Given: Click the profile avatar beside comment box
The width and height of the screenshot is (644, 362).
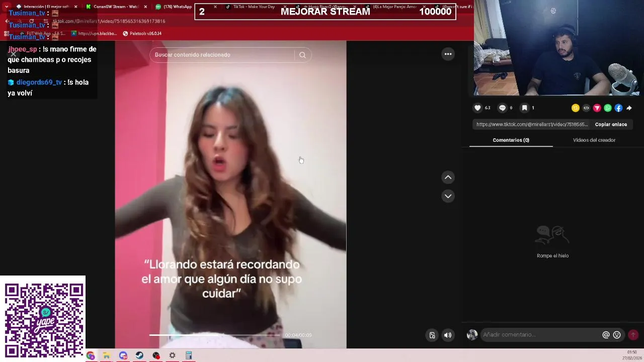Looking at the screenshot, I should [x=472, y=335].
